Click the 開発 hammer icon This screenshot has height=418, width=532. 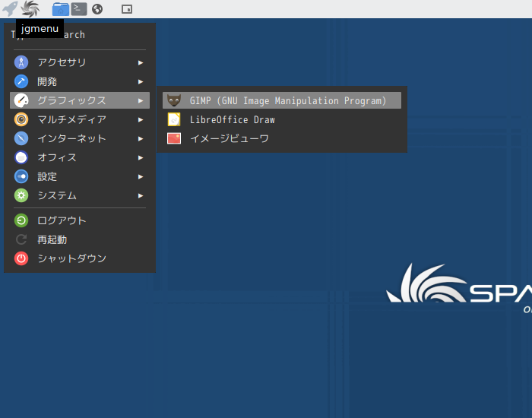click(x=21, y=81)
